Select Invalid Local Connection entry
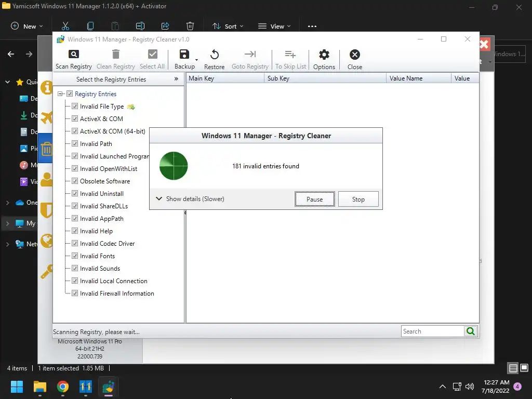Image resolution: width=532 pixels, height=399 pixels. point(113,281)
